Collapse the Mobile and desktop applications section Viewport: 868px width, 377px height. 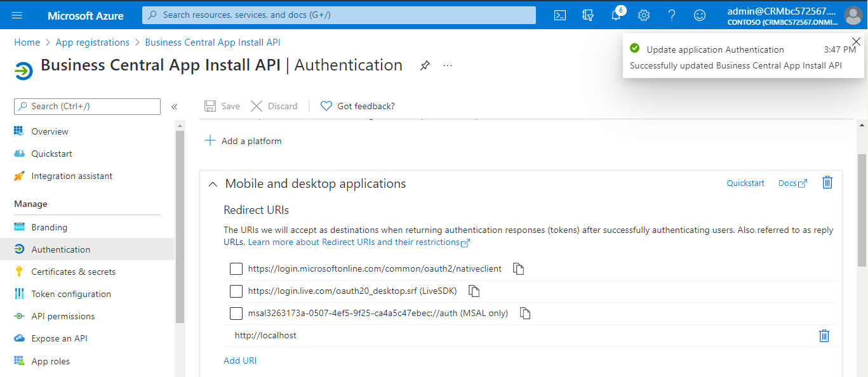pyautogui.click(x=213, y=183)
